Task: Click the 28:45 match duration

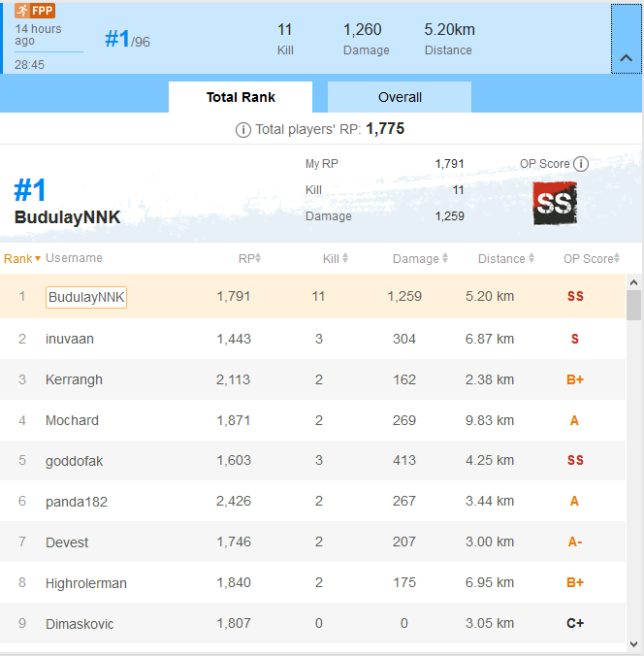Action: [x=29, y=65]
